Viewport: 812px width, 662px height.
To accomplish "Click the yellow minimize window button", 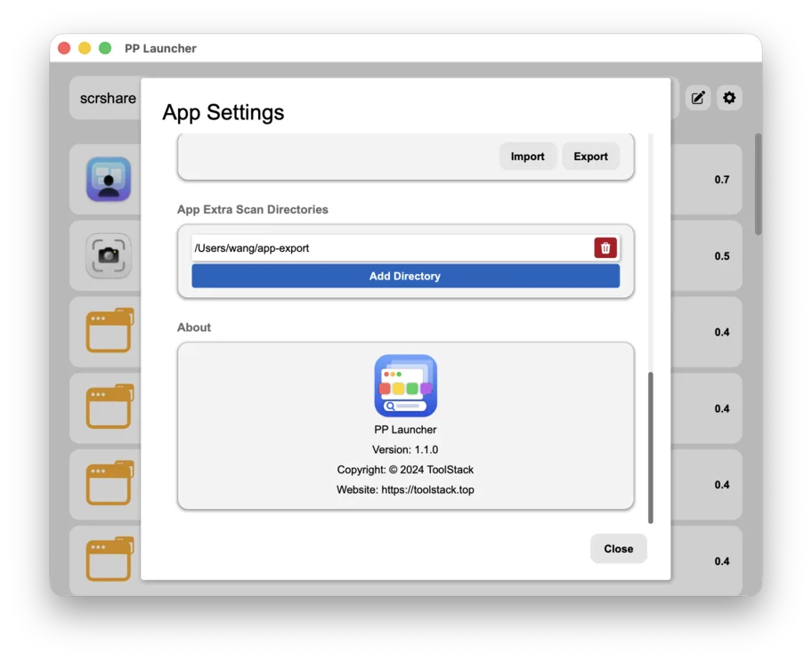I will pyautogui.click(x=85, y=48).
